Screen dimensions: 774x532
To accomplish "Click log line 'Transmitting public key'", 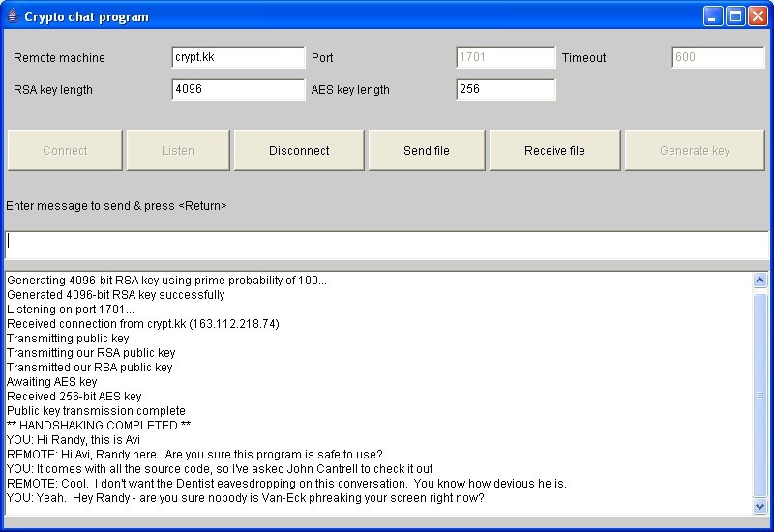I will pyautogui.click(x=68, y=338).
